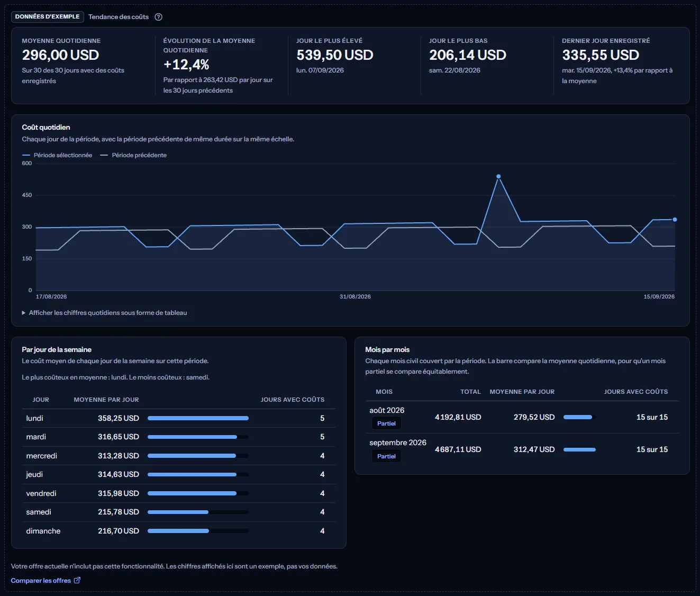Expand the daily figures table disclosure
The width and height of the screenshot is (700, 596).
(x=105, y=313)
